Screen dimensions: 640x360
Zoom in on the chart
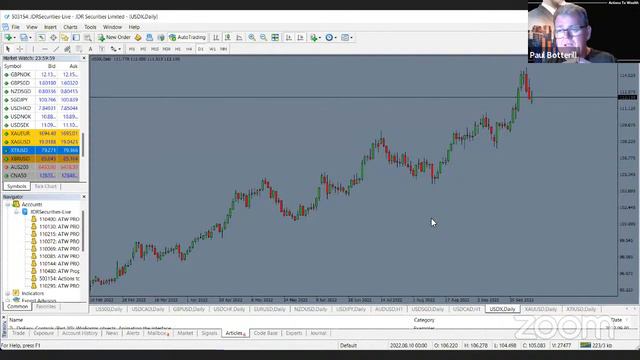click(x=252, y=38)
